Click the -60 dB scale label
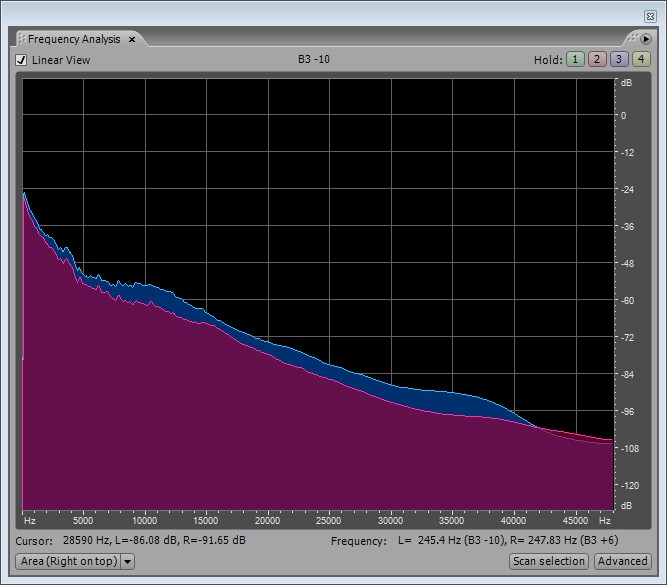The height and width of the screenshot is (585, 667). [627, 300]
